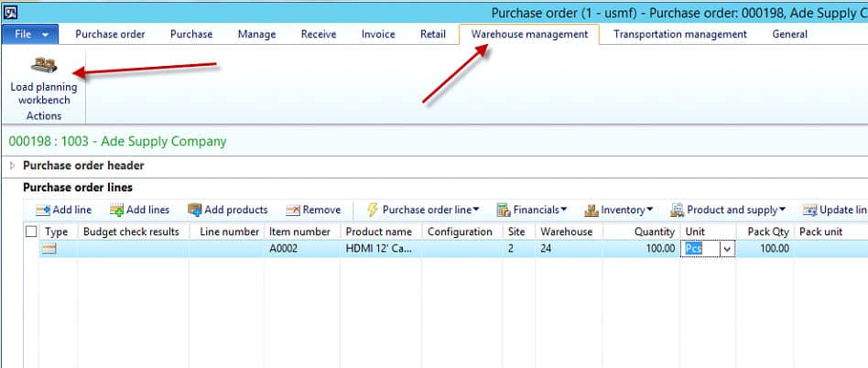Open the Financials dropdown menu
The width and height of the screenshot is (868, 368).
[x=564, y=210]
